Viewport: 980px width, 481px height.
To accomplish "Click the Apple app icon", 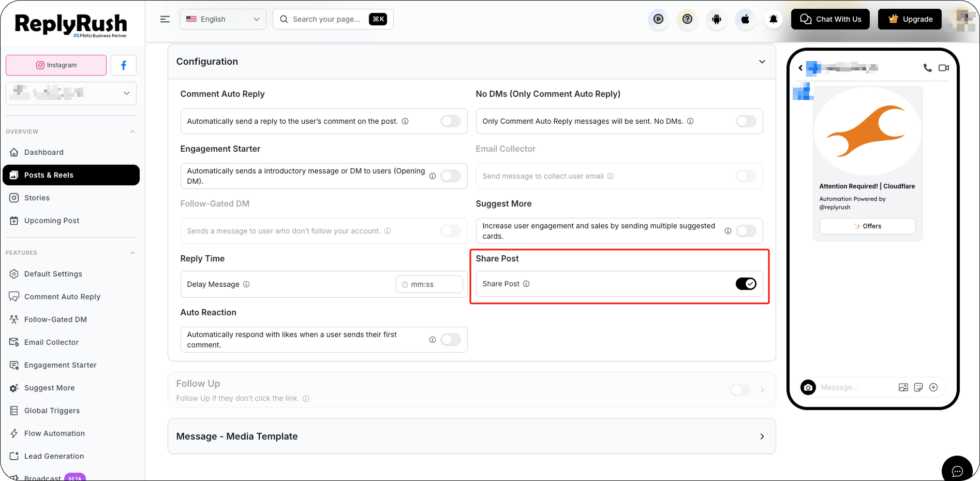I will (x=745, y=19).
